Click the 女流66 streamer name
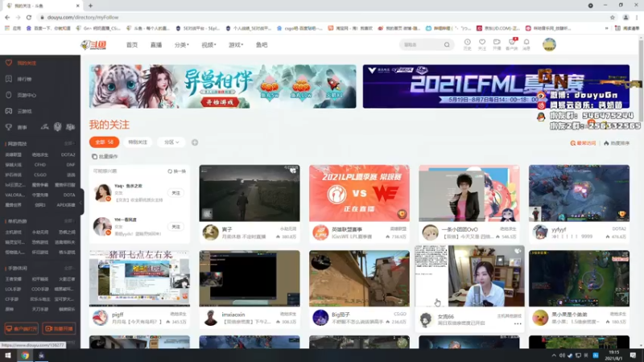Screen dimensions: 644x362 pyautogui.click(x=446, y=316)
